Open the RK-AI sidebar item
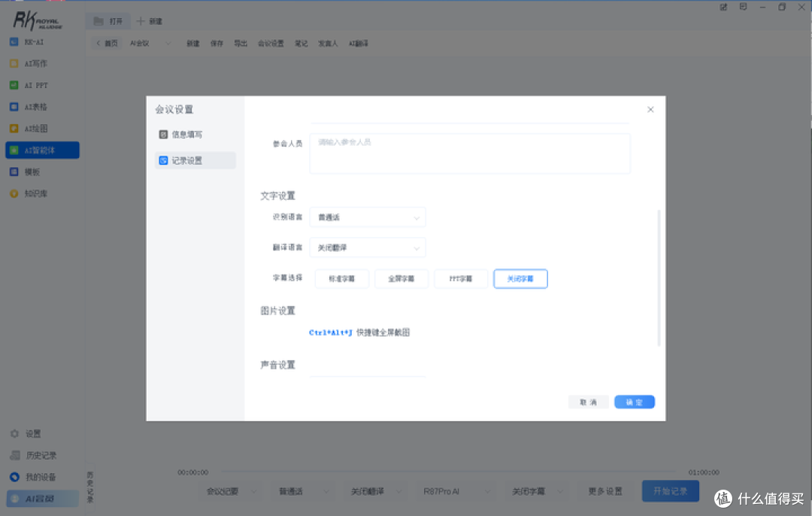 27,42
